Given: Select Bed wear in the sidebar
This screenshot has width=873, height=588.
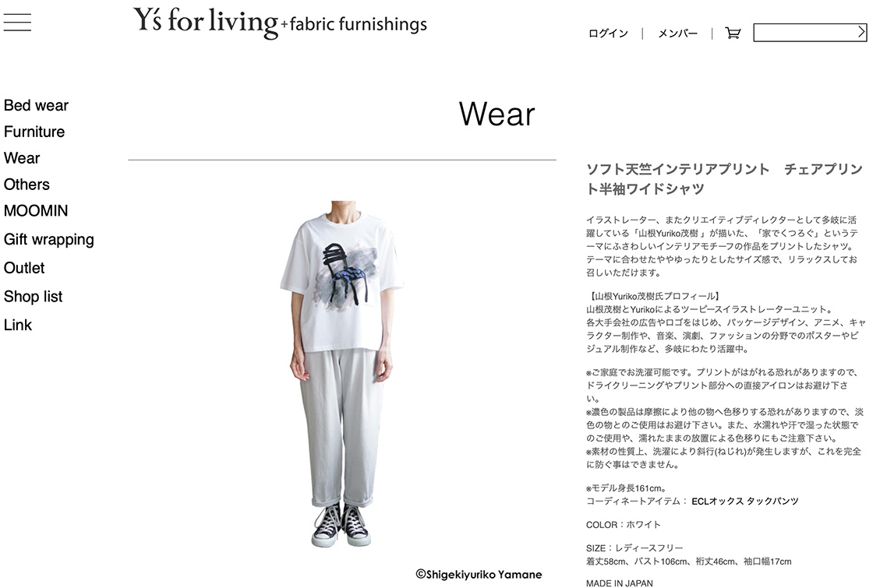Looking at the screenshot, I should click(x=36, y=105).
